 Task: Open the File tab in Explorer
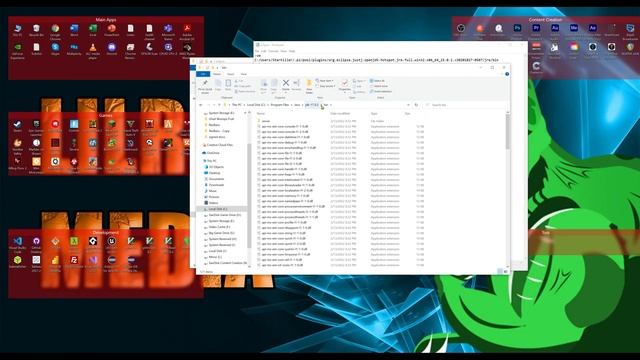(x=203, y=74)
